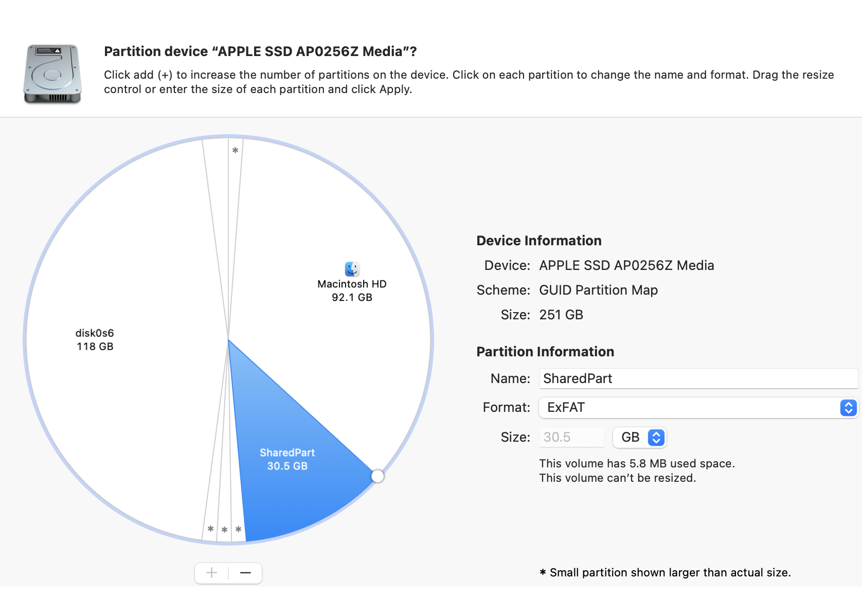Click 'GUID Partition Map' scheme value
The height and width of the screenshot is (616, 862).
click(x=598, y=290)
